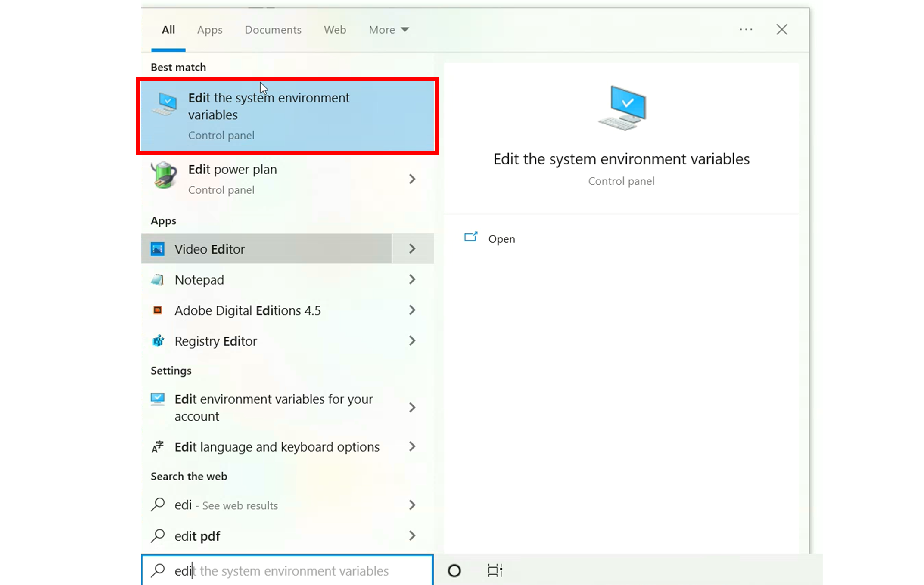Open Task View from the taskbar
Screen dimensions: 924x585
(495, 571)
